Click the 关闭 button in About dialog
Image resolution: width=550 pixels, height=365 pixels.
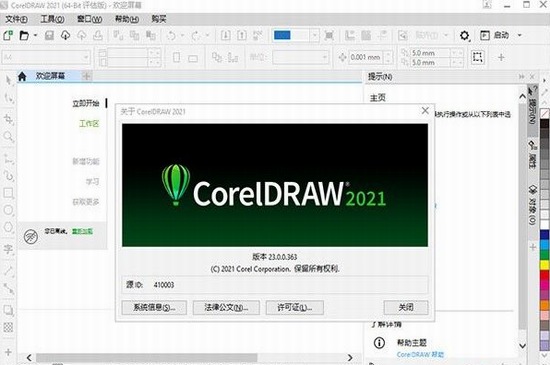point(406,307)
